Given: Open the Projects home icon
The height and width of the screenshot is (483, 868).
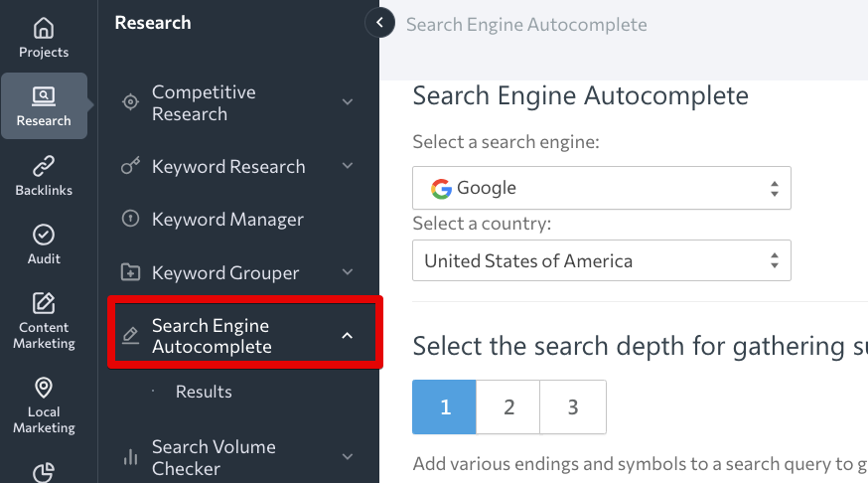Looking at the screenshot, I should pyautogui.click(x=44, y=28).
